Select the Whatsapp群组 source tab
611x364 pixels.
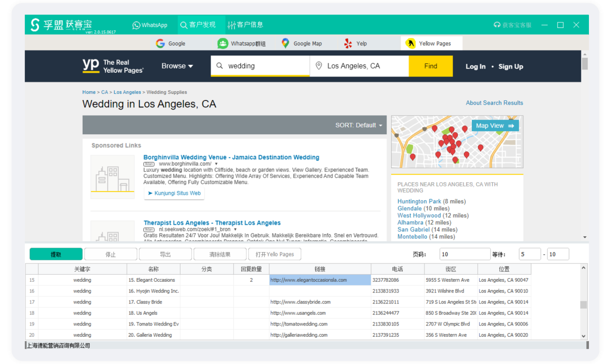pos(242,43)
